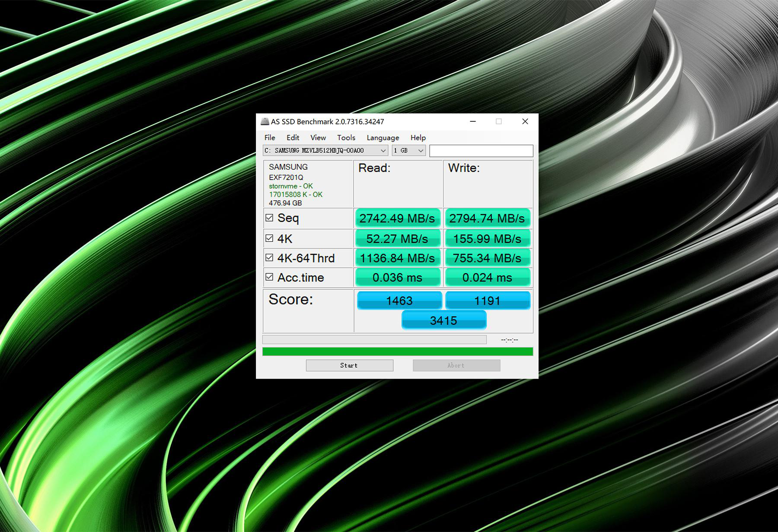Open the Language menu
778x532 pixels.
click(383, 137)
